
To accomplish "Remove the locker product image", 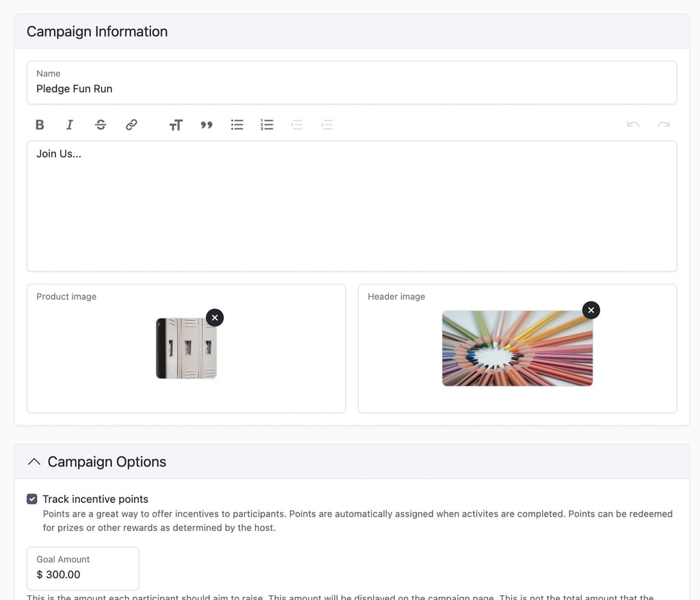I will click(x=215, y=318).
